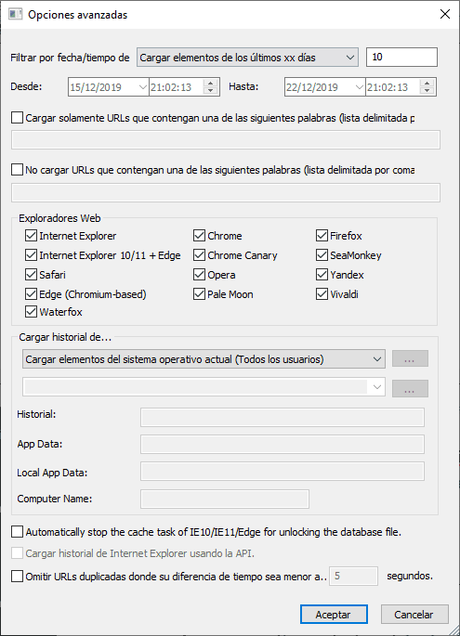
Task: Toggle the Firefox checkbox
Action: coord(322,236)
